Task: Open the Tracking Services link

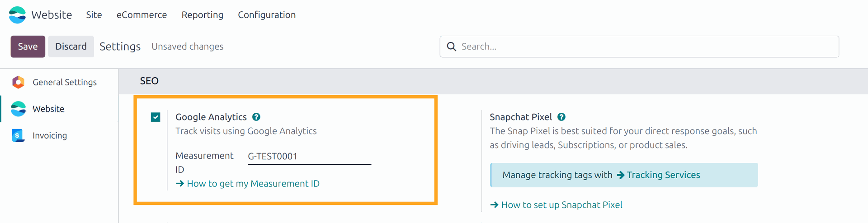Action: [658, 175]
